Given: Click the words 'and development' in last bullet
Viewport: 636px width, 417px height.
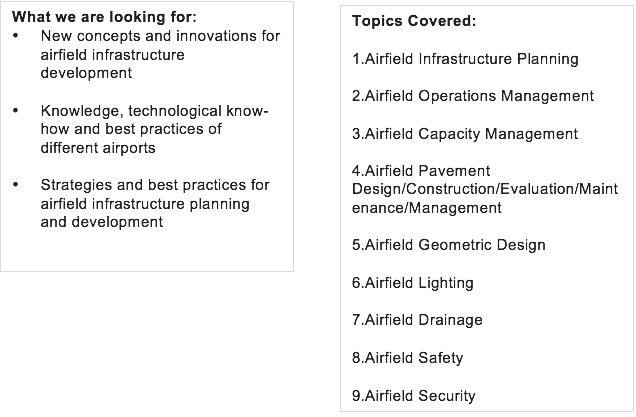Looking at the screenshot, I should coord(102,222).
